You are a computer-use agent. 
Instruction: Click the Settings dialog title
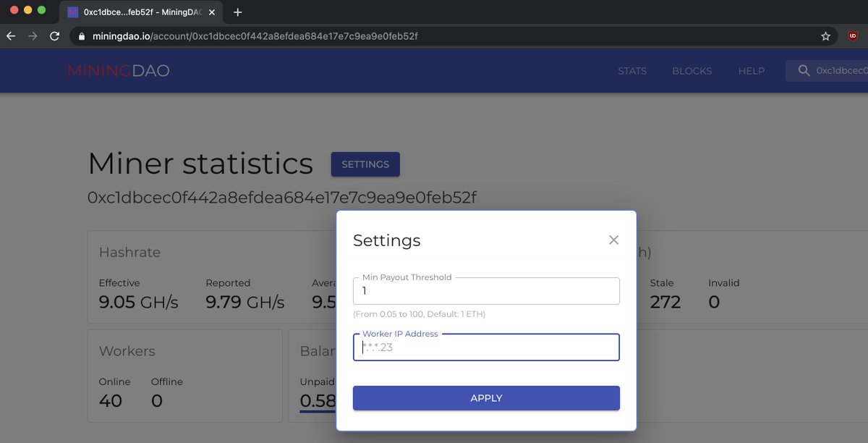(386, 240)
